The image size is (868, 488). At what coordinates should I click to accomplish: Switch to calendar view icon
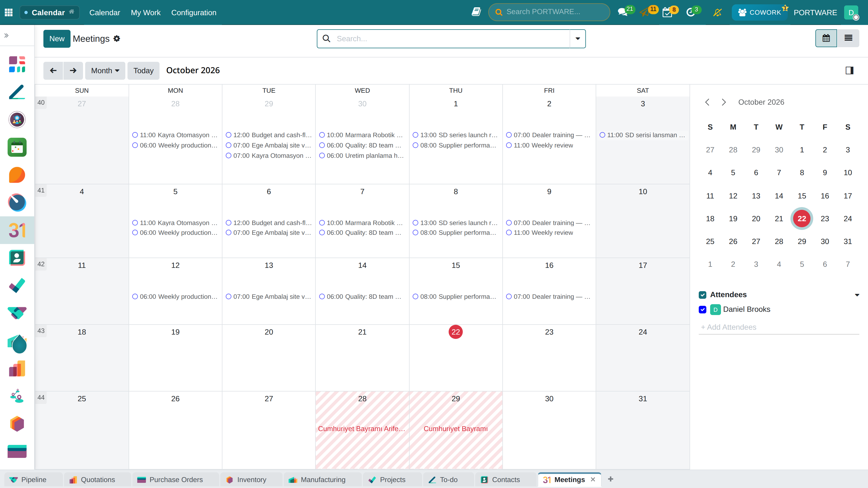point(826,38)
